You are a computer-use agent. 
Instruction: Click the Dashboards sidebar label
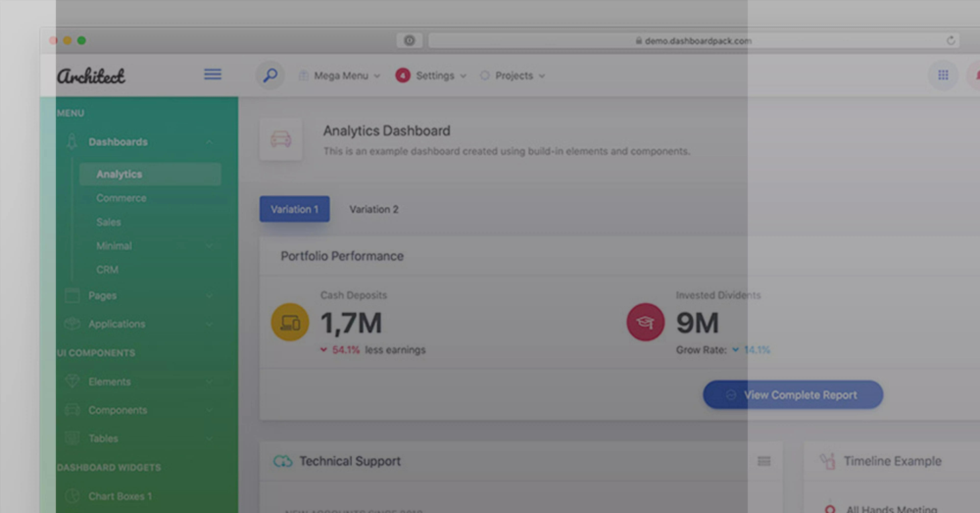tap(118, 142)
